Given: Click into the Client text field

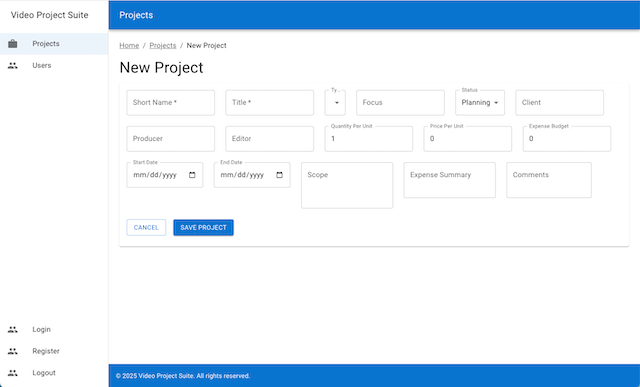Looking at the screenshot, I should pos(560,103).
